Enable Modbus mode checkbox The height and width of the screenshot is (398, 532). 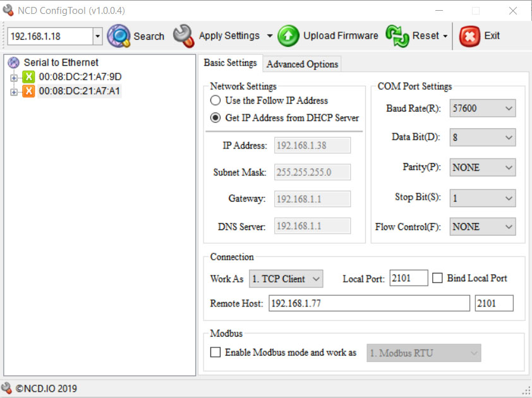[x=215, y=352]
